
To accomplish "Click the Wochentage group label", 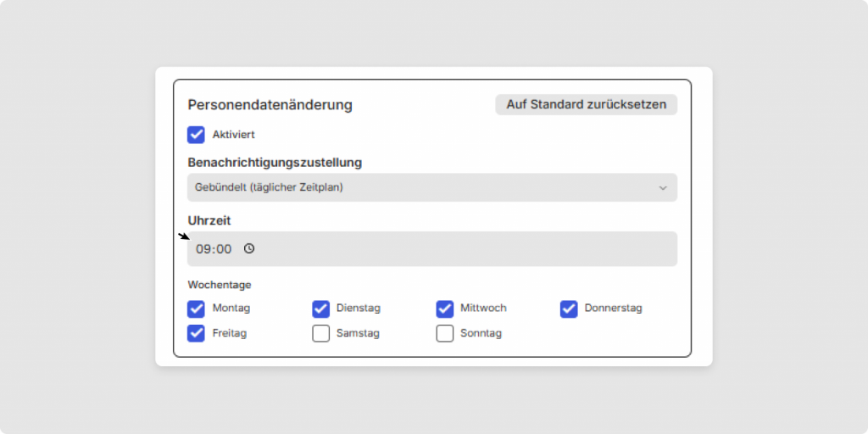I will [220, 285].
